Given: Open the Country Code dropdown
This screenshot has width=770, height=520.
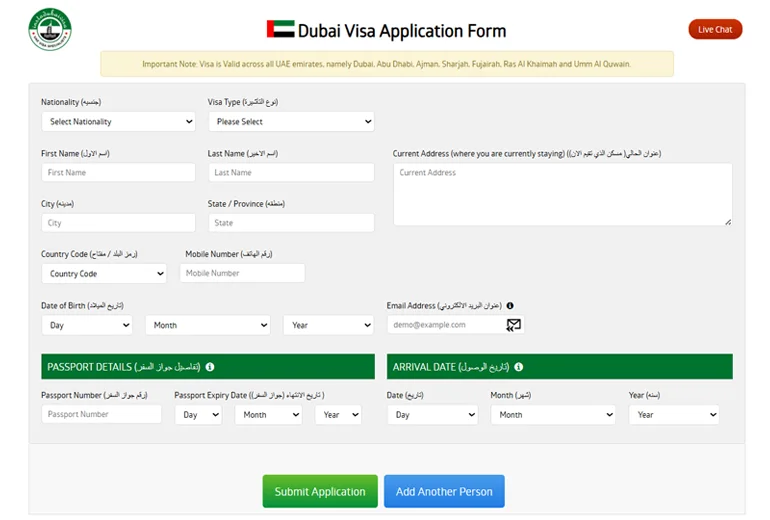Looking at the screenshot, I should tap(104, 274).
